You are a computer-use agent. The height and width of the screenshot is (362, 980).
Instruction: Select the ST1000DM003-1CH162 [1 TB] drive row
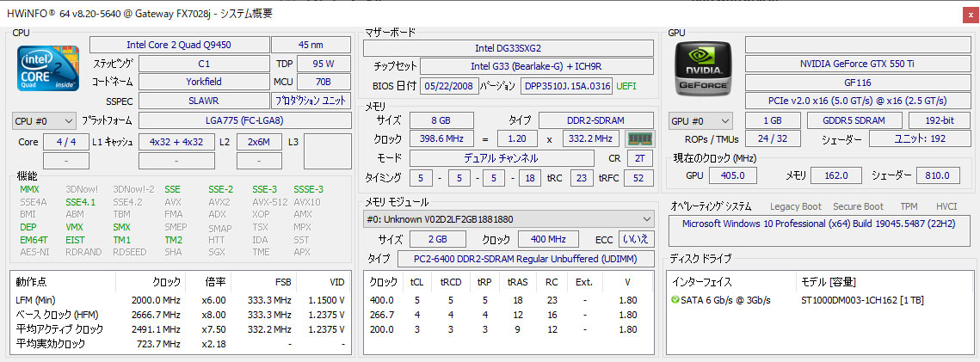(x=819, y=300)
